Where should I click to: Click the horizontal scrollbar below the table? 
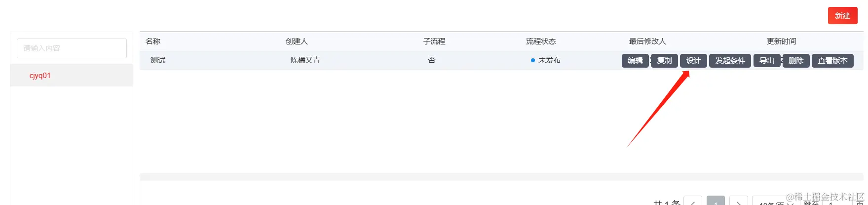501,177
